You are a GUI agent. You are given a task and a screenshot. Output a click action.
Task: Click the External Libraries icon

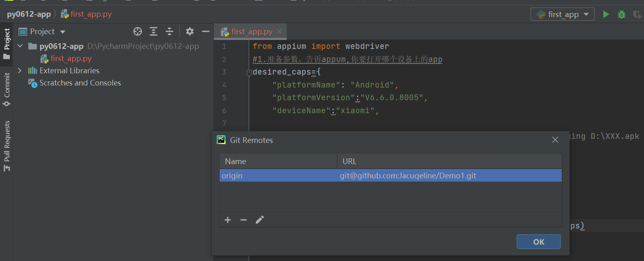tap(33, 70)
